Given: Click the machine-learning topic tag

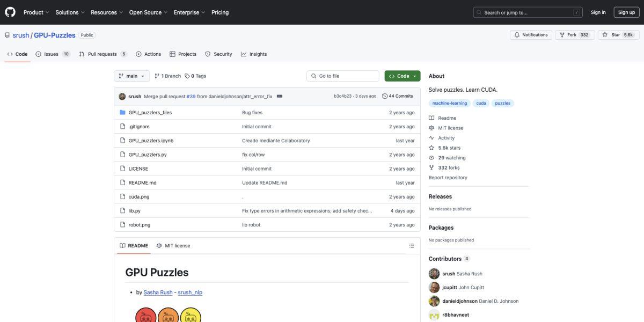Looking at the screenshot, I should click(x=450, y=103).
